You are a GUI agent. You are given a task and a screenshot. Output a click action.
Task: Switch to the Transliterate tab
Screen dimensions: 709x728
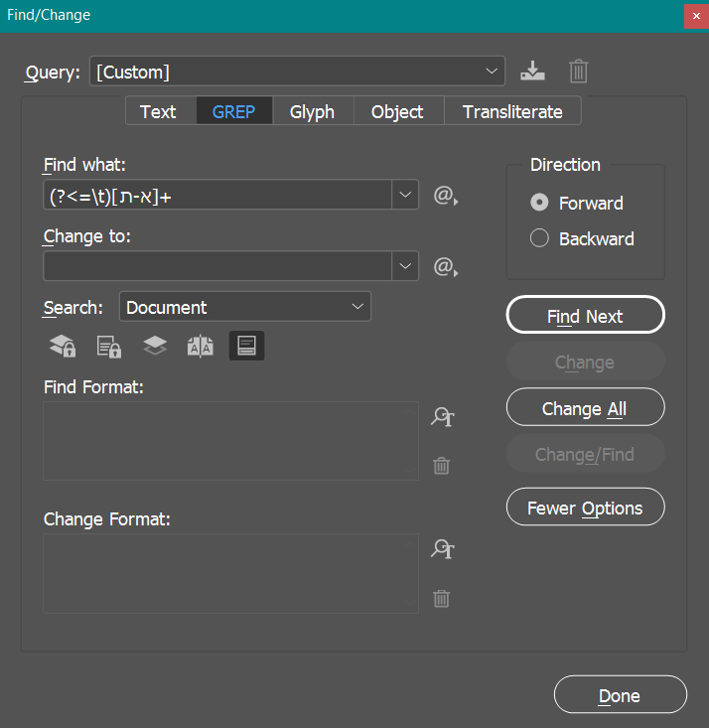point(512,112)
